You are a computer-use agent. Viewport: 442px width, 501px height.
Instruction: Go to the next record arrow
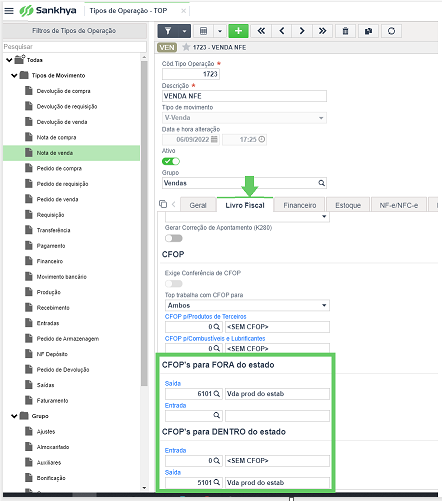click(x=302, y=31)
